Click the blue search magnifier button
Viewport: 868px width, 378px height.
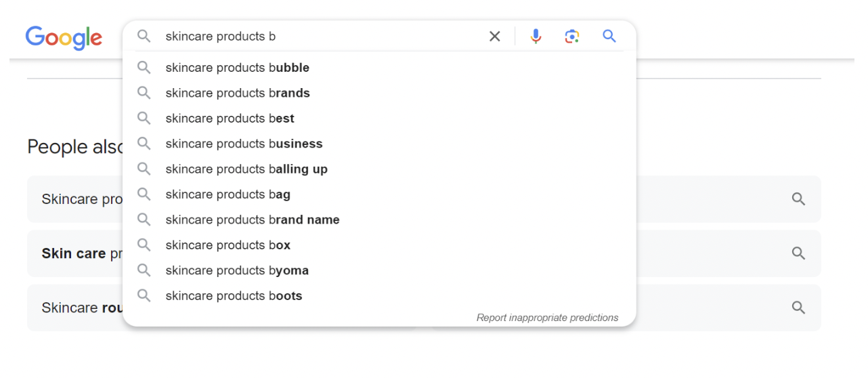[609, 37]
